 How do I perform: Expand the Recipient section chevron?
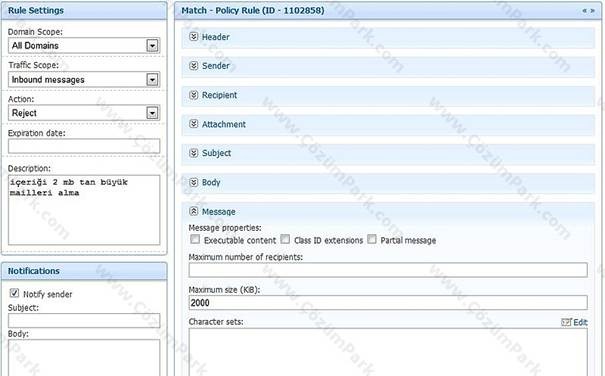coord(194,95)
